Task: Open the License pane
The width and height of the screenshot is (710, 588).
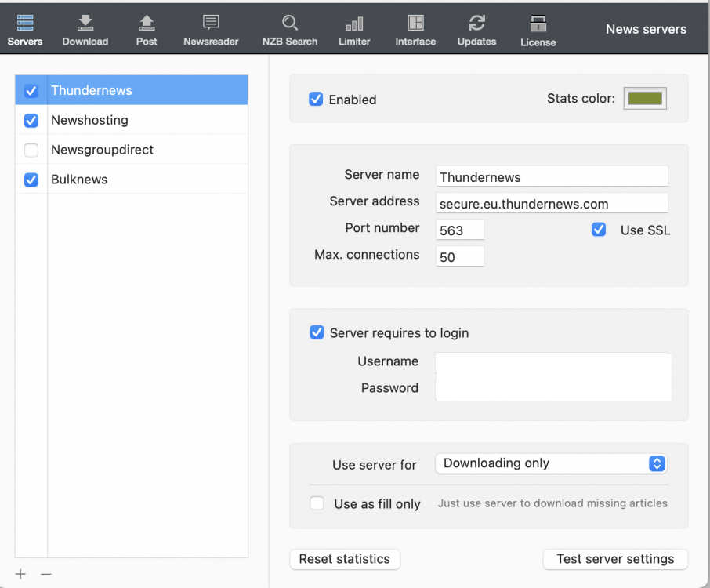Action: click(x=538, y=31)
